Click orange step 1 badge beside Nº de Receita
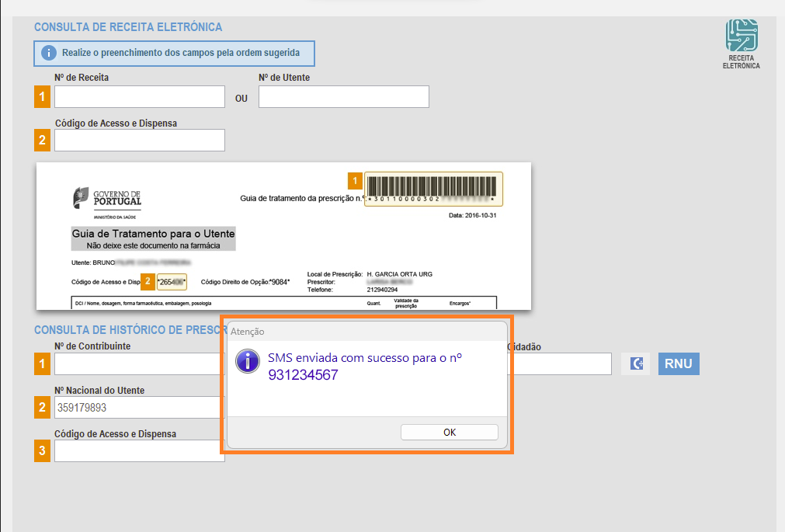The image size is (785, 532). click(x=42, y=97)
